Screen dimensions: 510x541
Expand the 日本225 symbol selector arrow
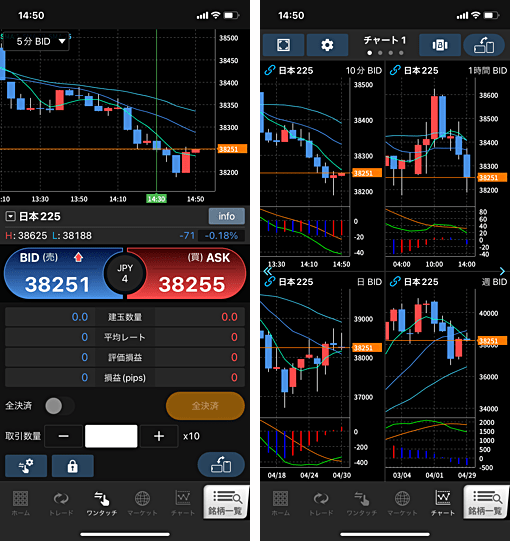tap(10, 216)
